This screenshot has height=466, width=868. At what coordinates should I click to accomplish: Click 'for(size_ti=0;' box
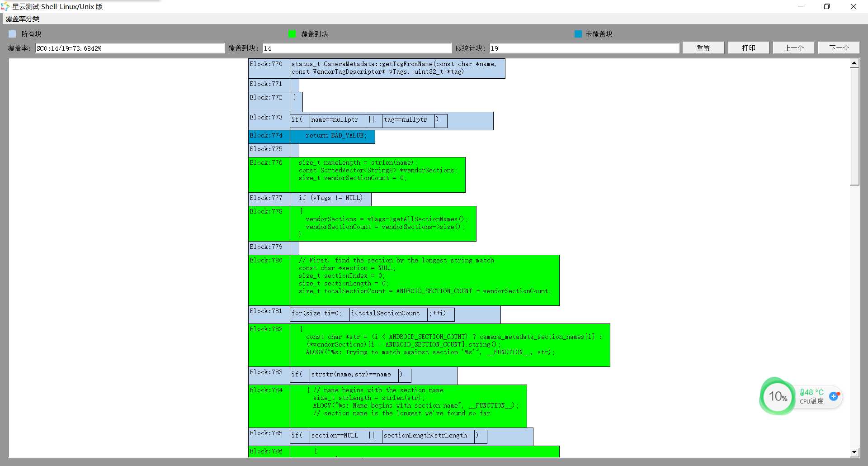click(x=320, y=314)
